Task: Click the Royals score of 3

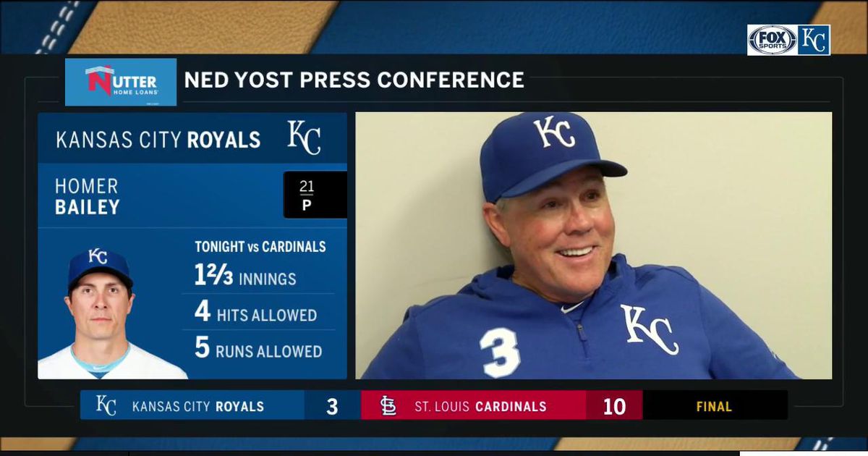Action: pos(332,406)
